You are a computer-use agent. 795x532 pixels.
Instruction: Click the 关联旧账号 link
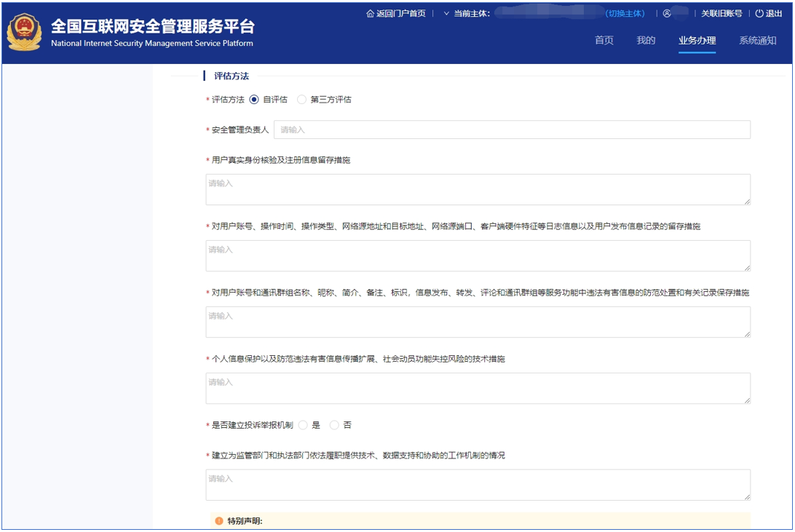tap(721, 14)
